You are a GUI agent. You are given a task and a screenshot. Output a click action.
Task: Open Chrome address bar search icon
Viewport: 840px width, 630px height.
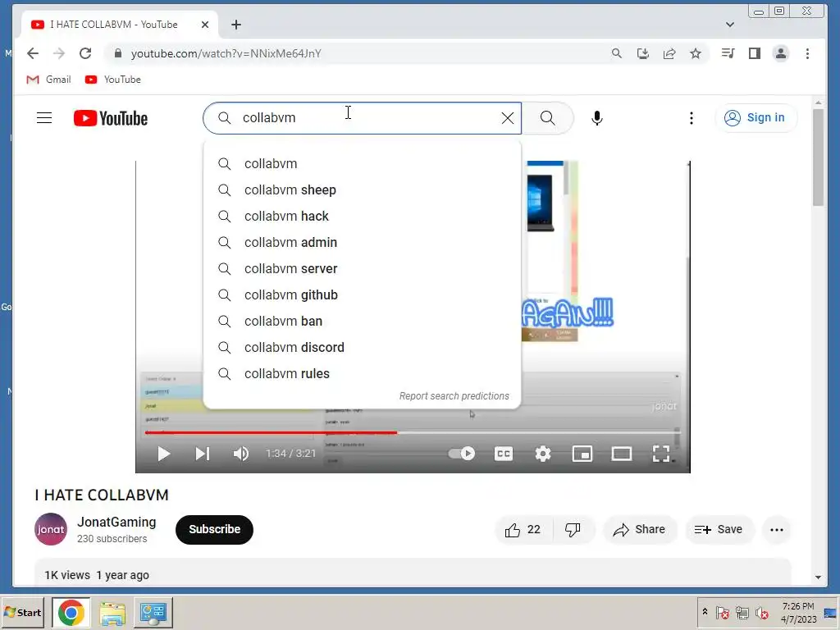[x=617, y=53]
